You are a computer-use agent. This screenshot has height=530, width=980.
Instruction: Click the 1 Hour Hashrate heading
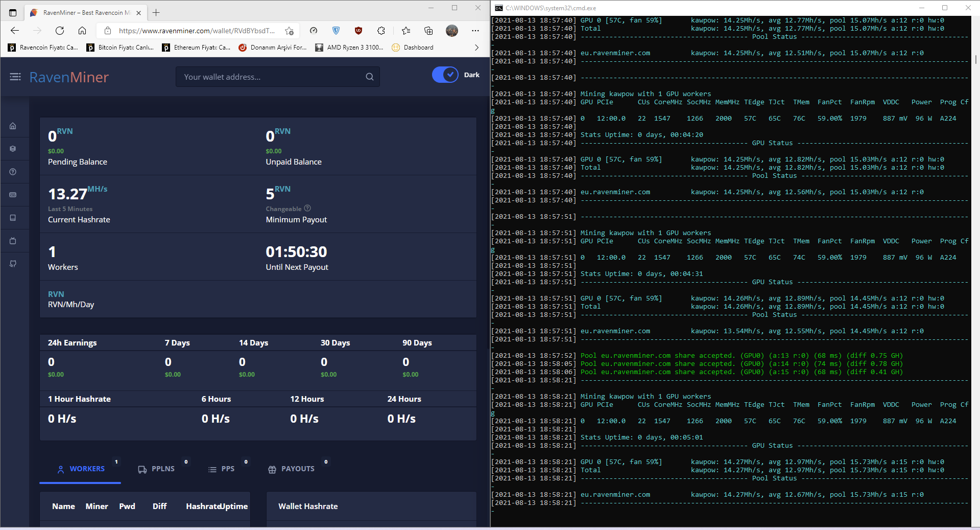[79, 399]
